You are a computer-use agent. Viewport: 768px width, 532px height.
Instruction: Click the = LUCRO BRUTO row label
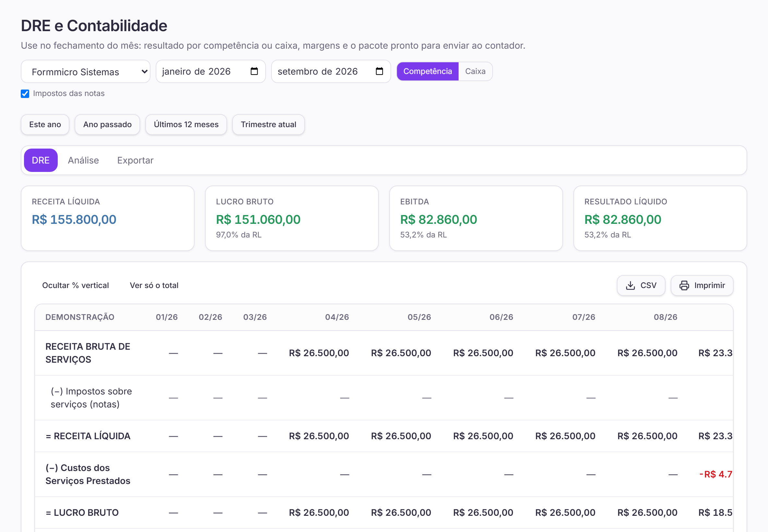(82, 513)
